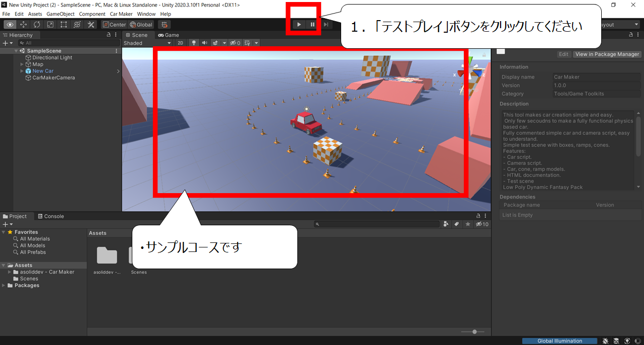Toggle grid snapping icon in toolbar
Image resolution: width=644 pixels, height=345 pixels.
(164, 25)
